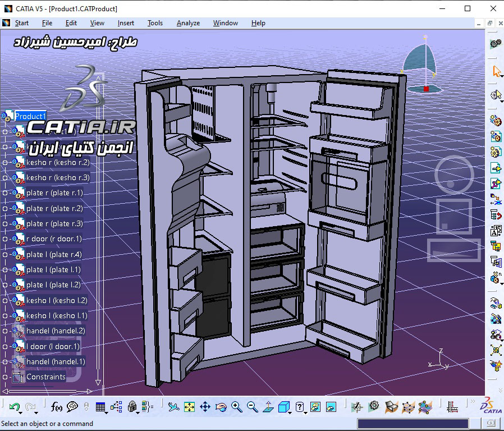
Task: Open the Help menu
Action: click(x=258, y=23)
